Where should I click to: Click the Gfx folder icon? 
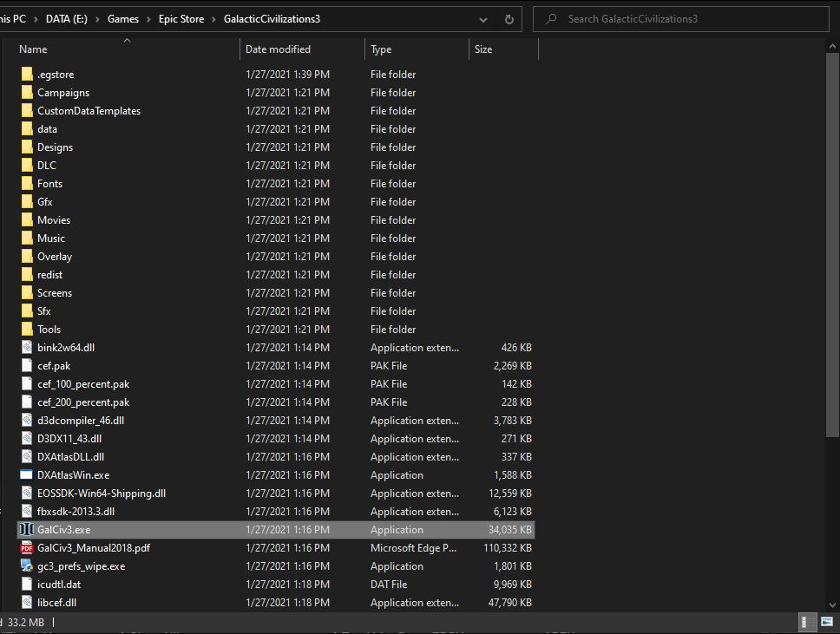[x=27, y=201]
